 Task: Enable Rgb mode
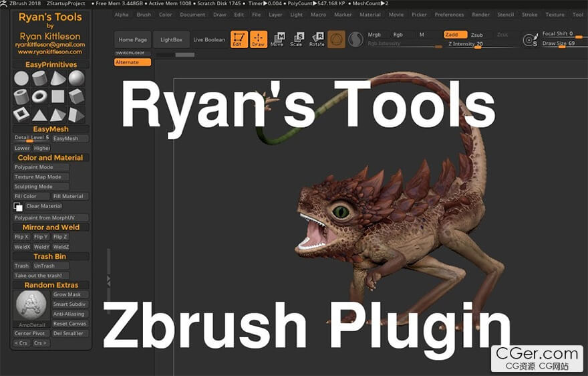pos(398,35)
